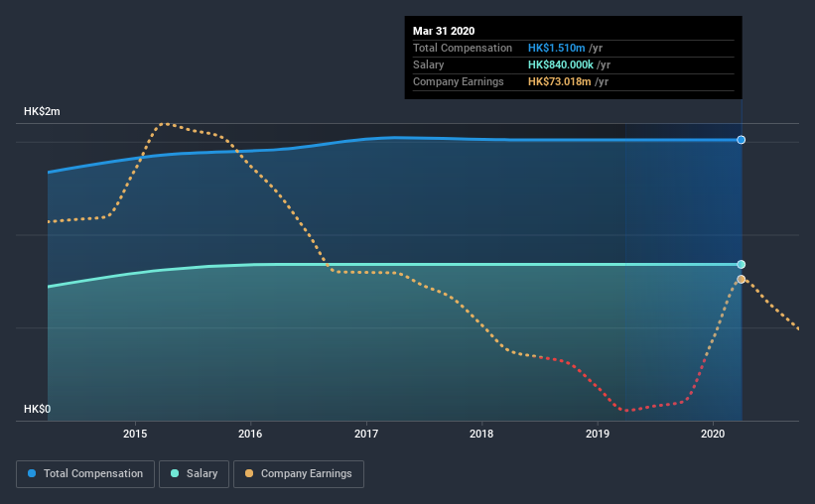Click the 2016 x-axis label
Image resolution: width=815 pixels, height=504 pixels.
pyautogui.click(x=250, y=434)
